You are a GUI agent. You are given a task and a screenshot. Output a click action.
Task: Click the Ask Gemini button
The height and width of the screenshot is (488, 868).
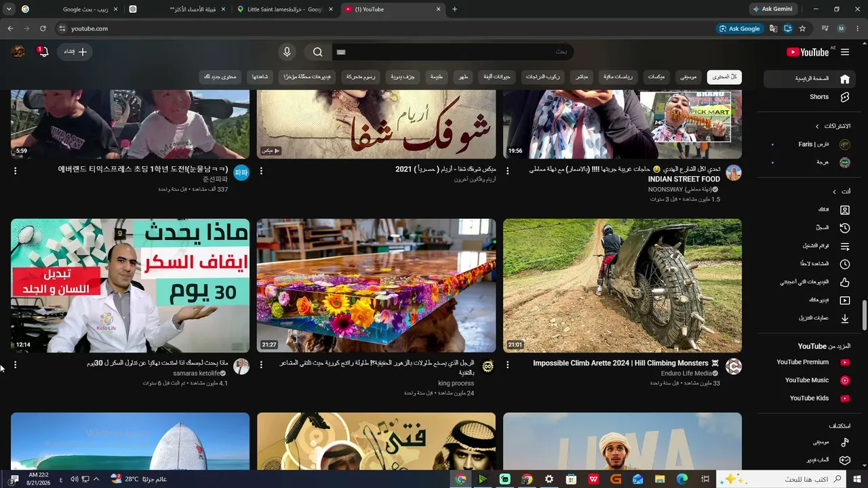(772, 9)
